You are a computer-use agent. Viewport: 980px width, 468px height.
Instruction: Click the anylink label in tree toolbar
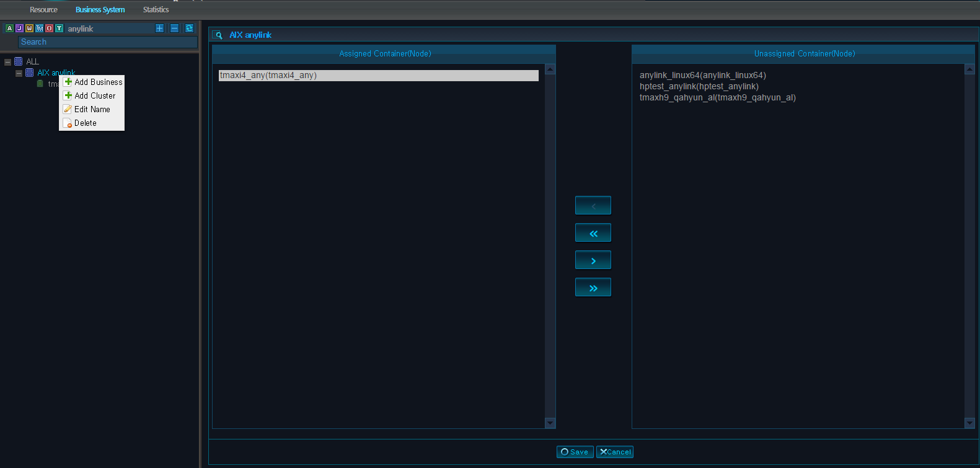point(81,29)
